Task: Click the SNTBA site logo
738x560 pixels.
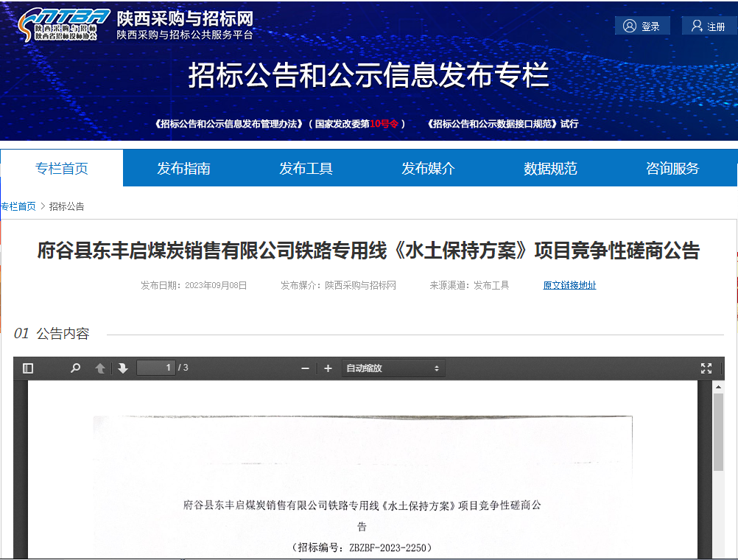Action: point(63,24)
